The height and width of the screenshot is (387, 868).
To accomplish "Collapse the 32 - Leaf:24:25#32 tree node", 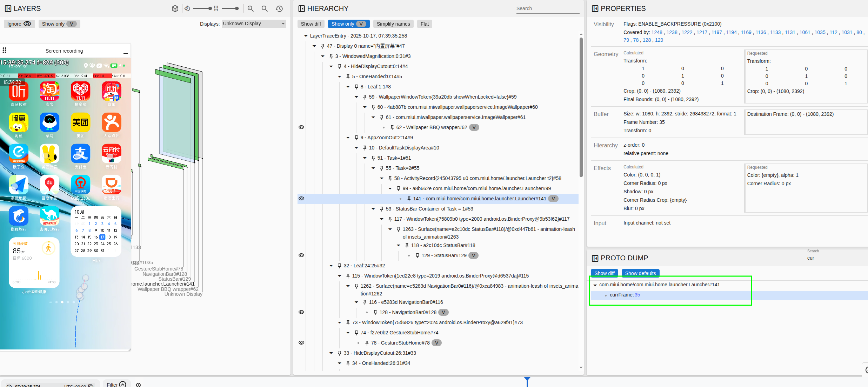I will [331, 266].
